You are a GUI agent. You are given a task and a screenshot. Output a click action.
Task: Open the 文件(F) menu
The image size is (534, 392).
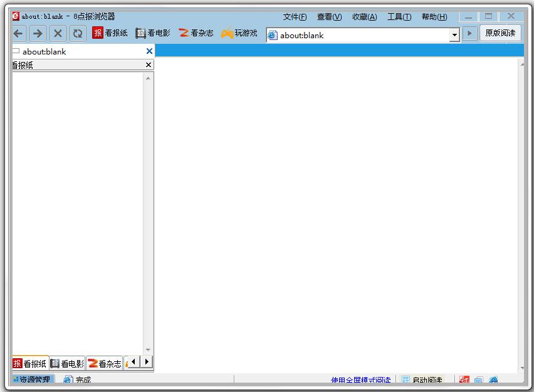coord(295,17)
